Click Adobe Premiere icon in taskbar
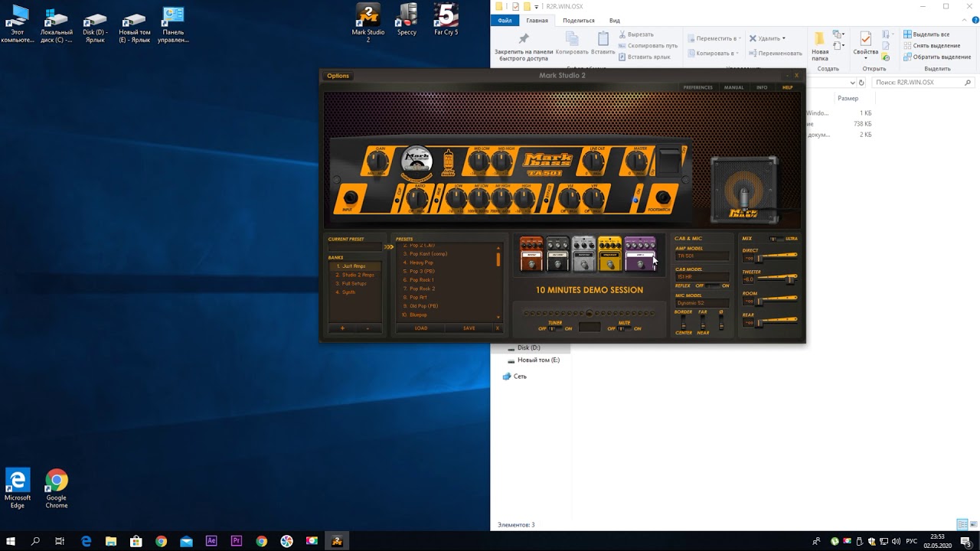 236,541
